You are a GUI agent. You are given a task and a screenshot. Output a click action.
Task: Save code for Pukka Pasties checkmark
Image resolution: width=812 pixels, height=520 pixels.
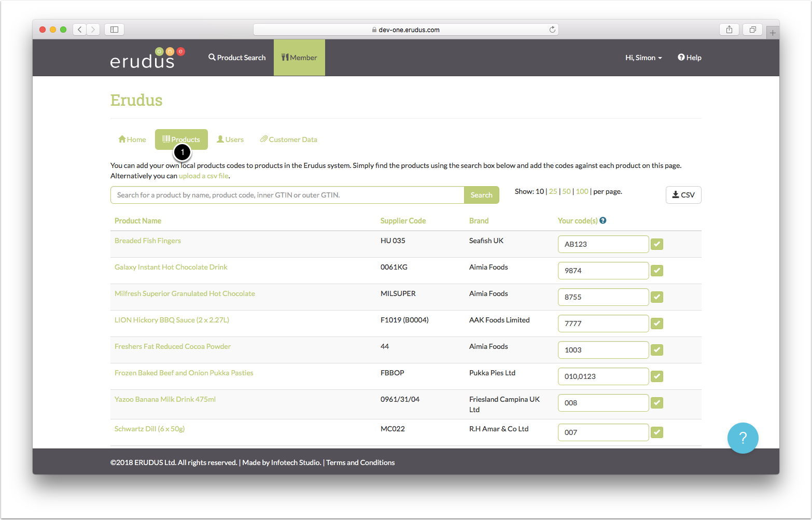(657, 376)
